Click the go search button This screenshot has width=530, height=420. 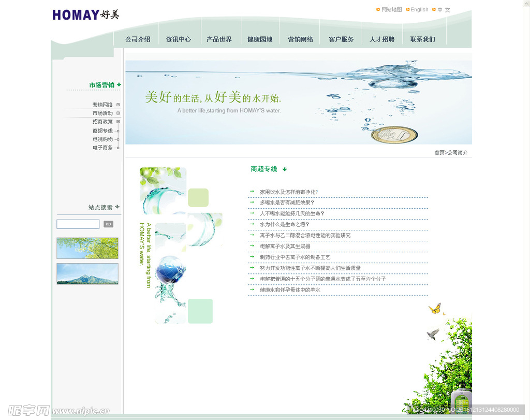[x=109, y=224]
